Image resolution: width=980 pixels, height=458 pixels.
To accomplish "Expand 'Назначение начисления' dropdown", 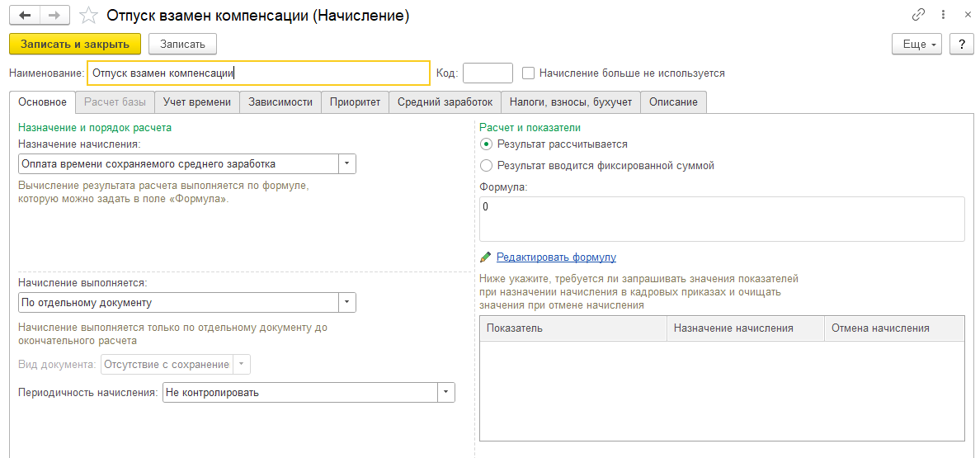I will pos(347,163).
